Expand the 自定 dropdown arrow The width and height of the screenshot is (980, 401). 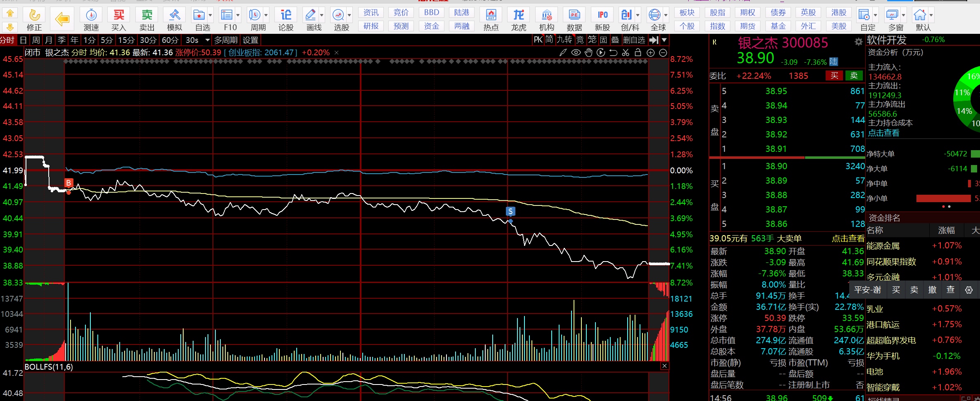click(876, 15)
